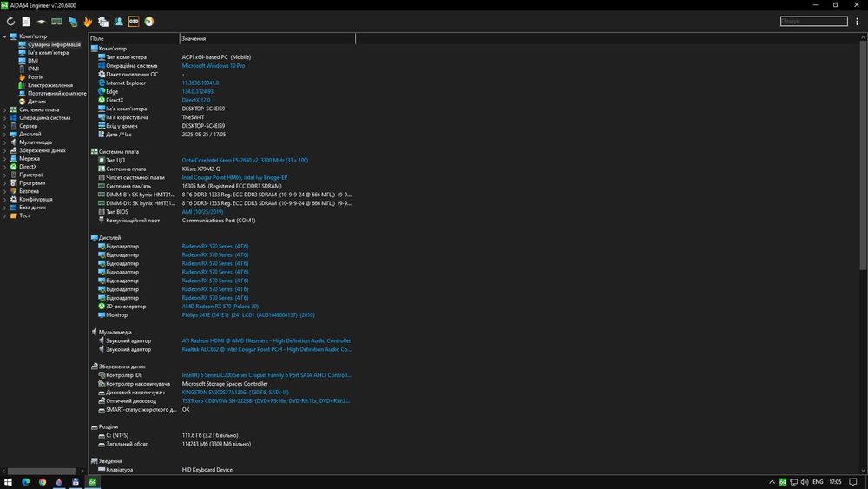Select the Портативний комп'ютер tree item
The image size is (868, 489).
point(56,94)
